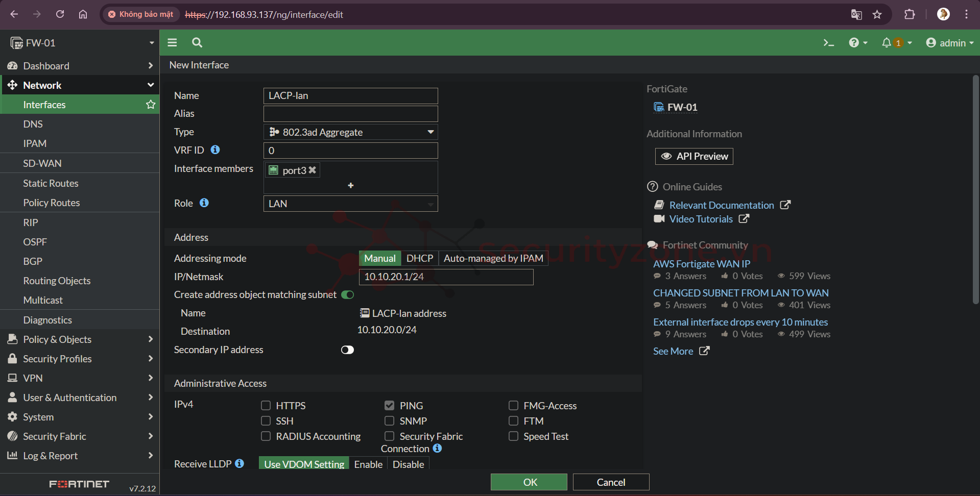Open the API Preview button
This screenshot has width=980, height=496.
694,157
